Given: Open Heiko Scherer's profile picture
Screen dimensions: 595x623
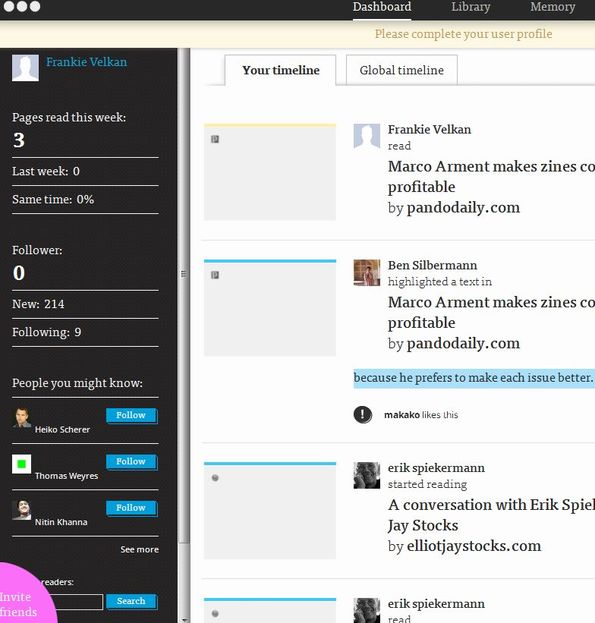Looking at the screenshot, I should pos(21,418).
